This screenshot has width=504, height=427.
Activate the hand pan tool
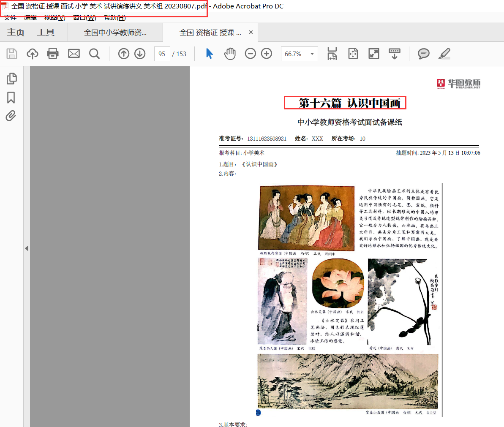coord(230,54)
